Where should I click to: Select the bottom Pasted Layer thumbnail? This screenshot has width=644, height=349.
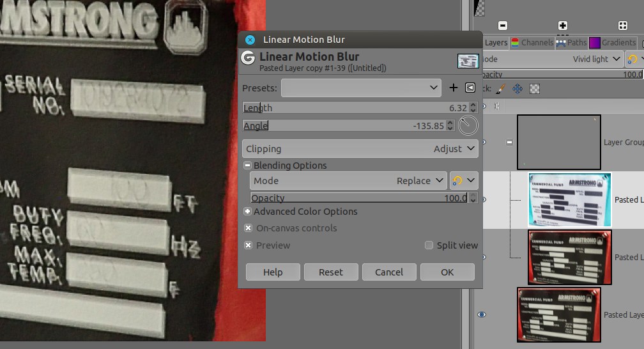(x=558, y=315)
